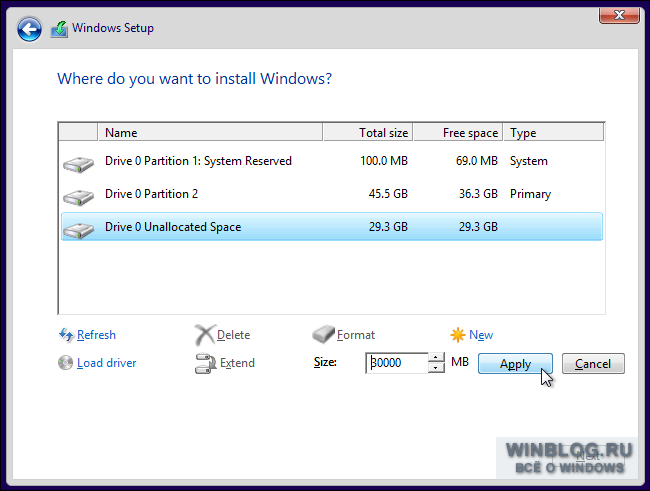Sort by the Total size column header
The height and width of the screenshot is (491, 650).
point(368,133)
